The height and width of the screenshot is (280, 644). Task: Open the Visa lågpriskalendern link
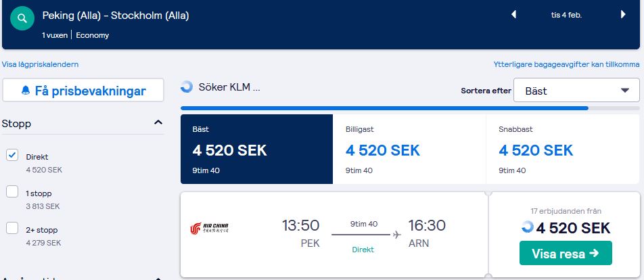(41, 65)
